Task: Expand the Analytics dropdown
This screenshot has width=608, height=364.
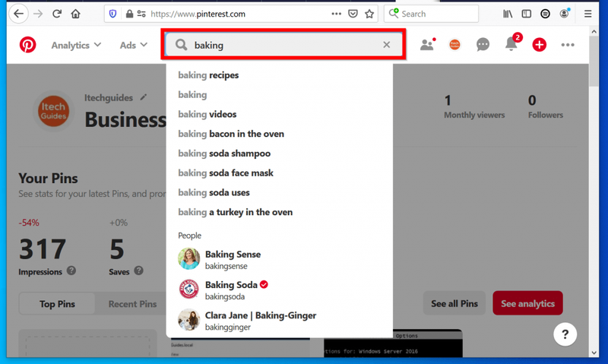Action: click(77, 46)
